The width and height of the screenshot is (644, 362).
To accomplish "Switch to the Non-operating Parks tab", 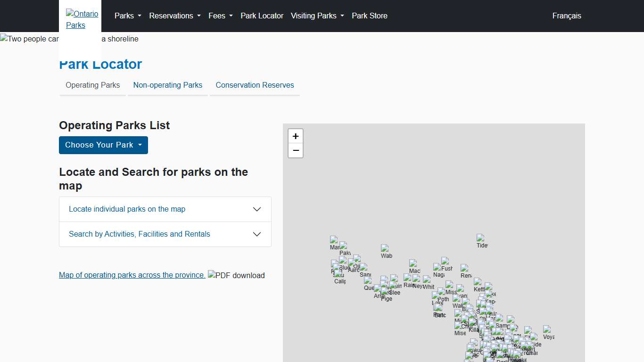I will pyautogui.click(x=168, y=85).
